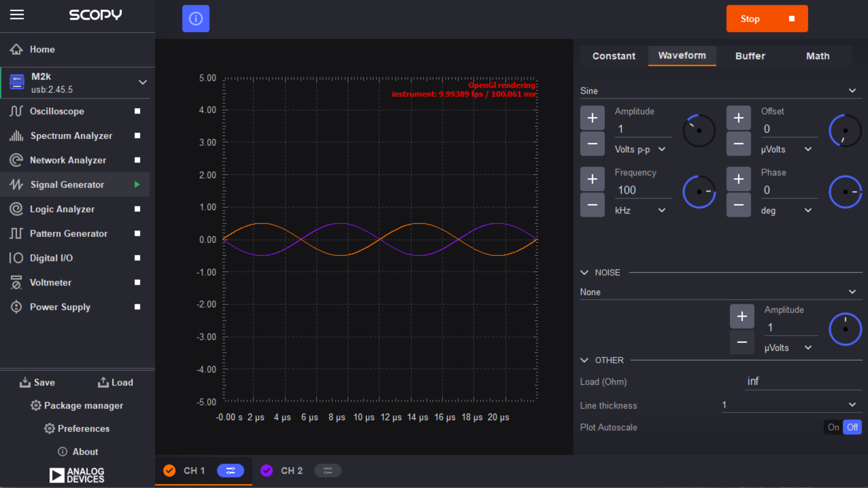Expand the M2k device chevron

142,82
